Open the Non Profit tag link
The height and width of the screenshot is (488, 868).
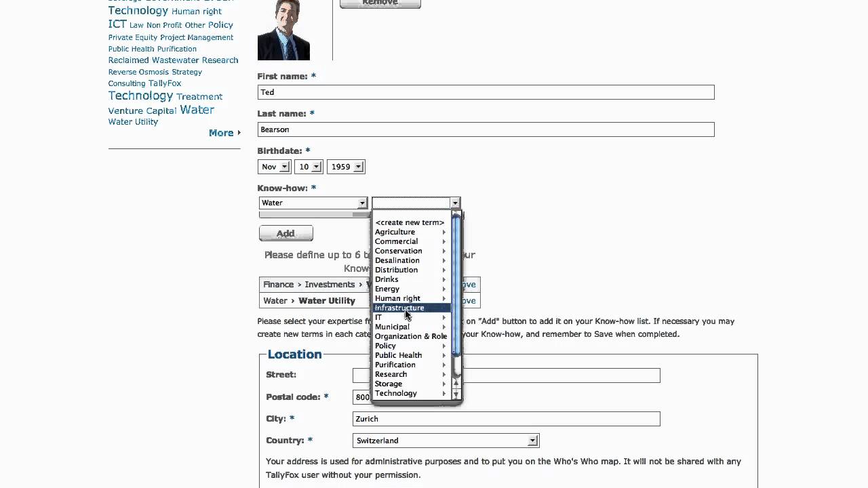coord(164,25)
